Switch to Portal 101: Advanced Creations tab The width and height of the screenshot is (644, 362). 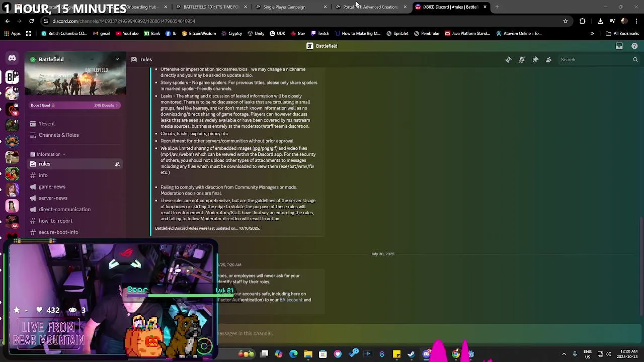tap(371, 7)
